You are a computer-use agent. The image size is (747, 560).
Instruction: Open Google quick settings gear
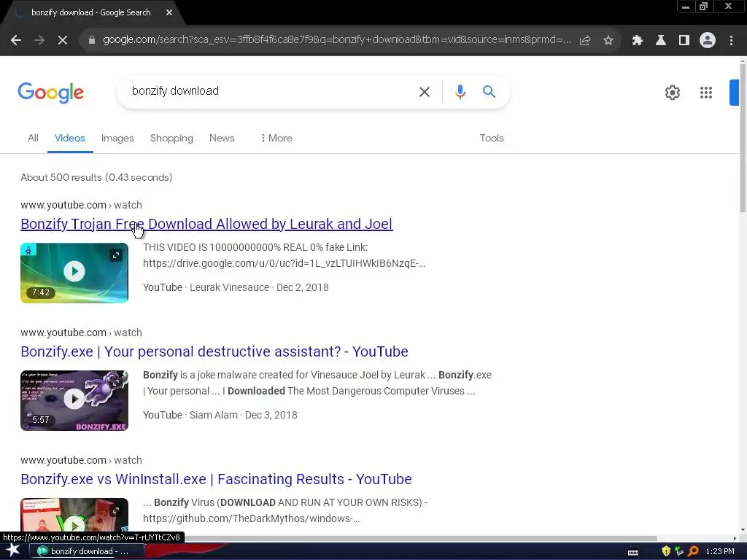(672, 93)
